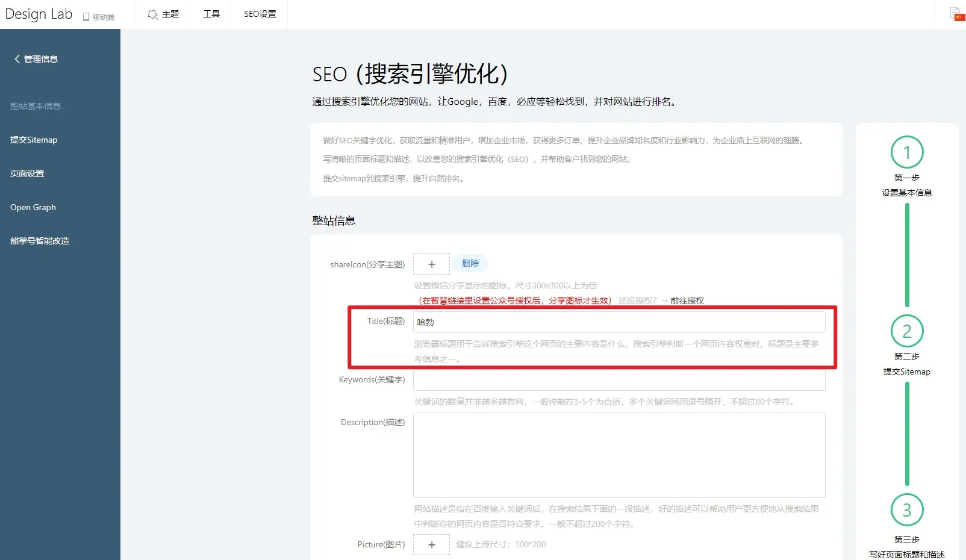966x560 pixels.
Task: Click the mobile device (移动端) icon
Action: pyautogui.click(x=87, y=17)
